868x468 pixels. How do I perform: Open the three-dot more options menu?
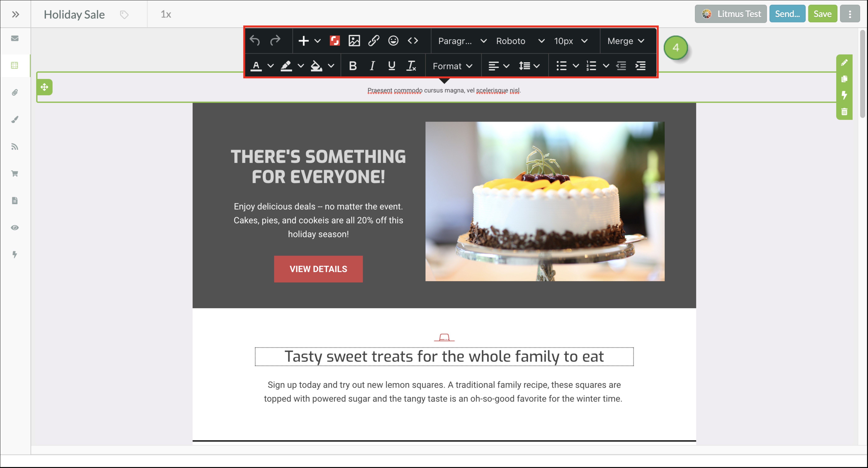click(850, 14)
